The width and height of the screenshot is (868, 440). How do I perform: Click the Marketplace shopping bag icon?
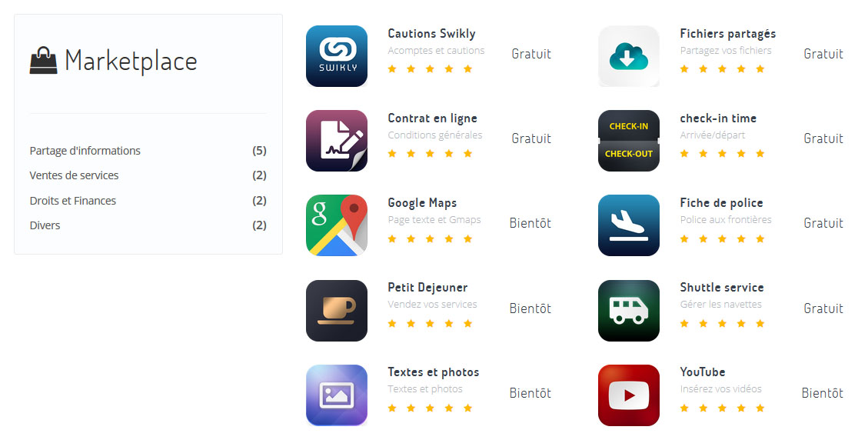click(x=43, y=61)
